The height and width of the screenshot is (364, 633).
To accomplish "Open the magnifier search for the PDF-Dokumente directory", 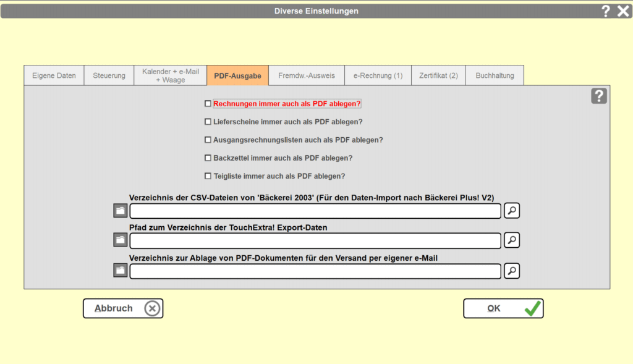I will pos(512,271).
